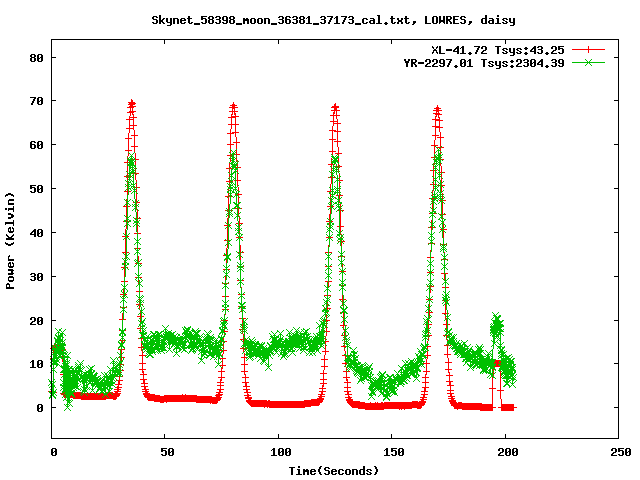Click the x-axis tick label 150

click(x=394, y=452)
